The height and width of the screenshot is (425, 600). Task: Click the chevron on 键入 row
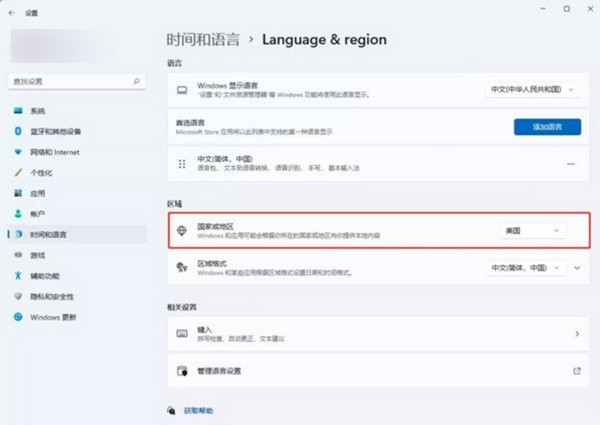coord(577,334)
